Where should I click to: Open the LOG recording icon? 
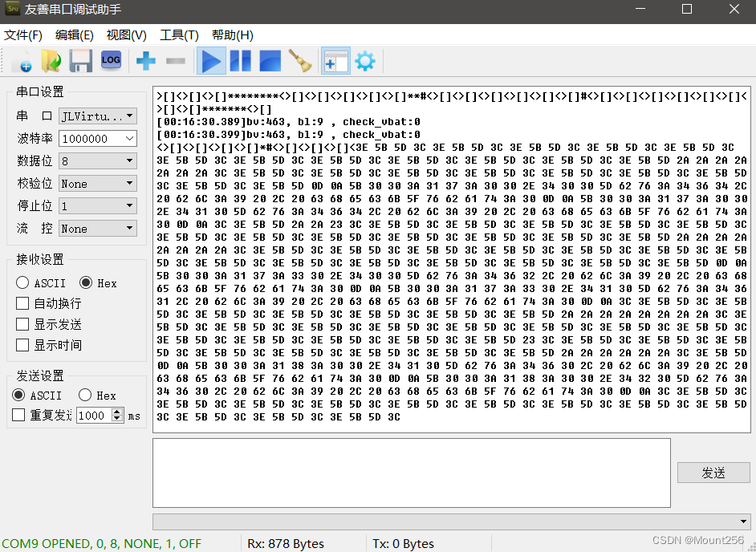[x=111, y=60]
